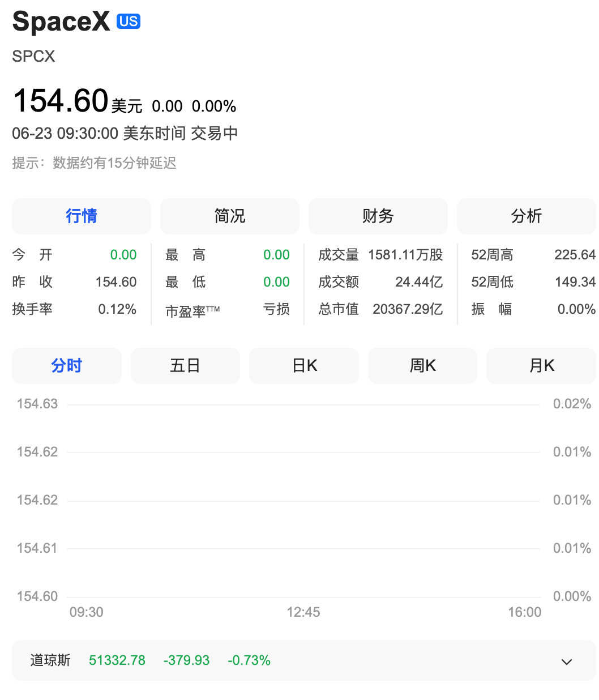599x700 pixels.
Task: Click the 154.63 axis label
Action: pyautogui.click(x=37, y=404)
